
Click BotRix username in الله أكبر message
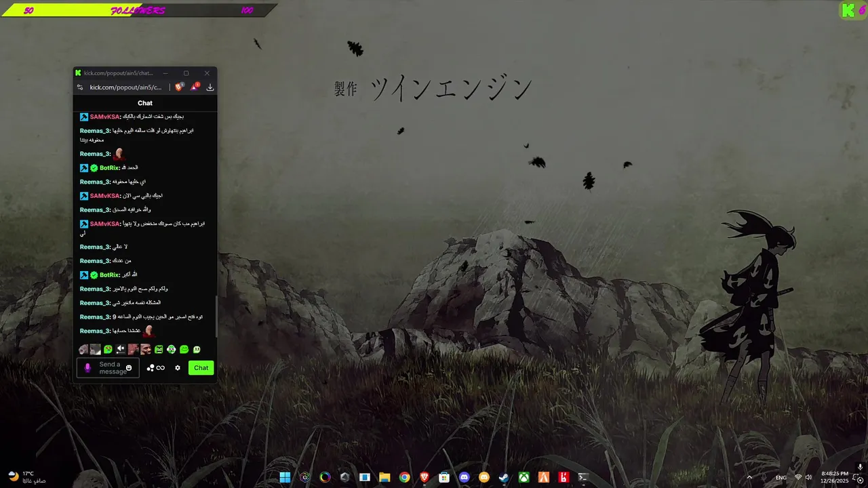tap(109, 274)
